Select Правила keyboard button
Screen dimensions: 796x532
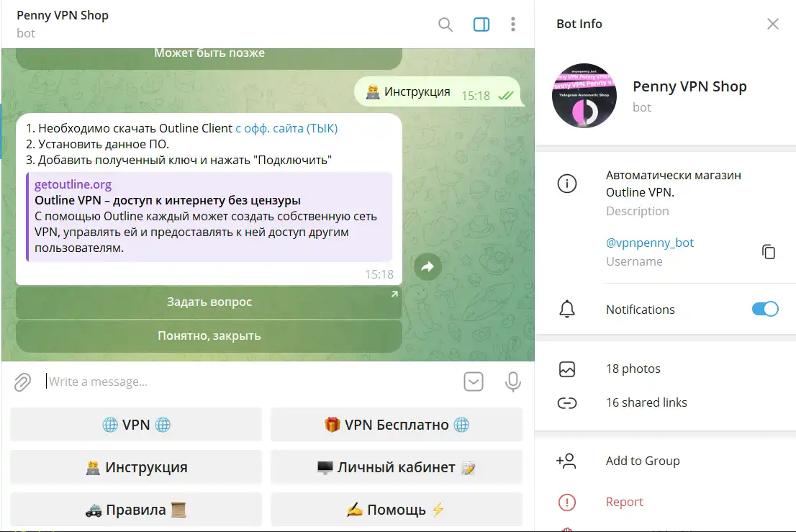136,509
